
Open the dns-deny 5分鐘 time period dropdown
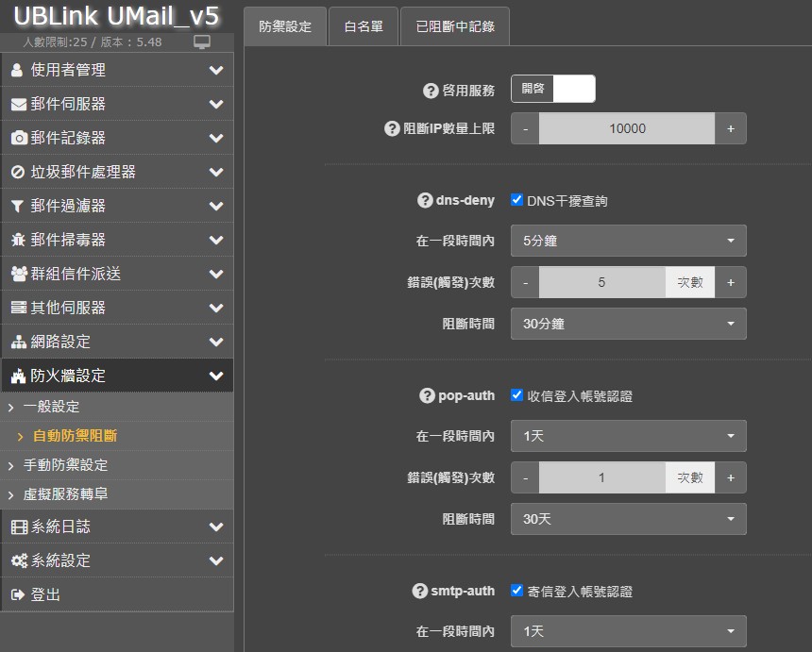pos(628,241)
